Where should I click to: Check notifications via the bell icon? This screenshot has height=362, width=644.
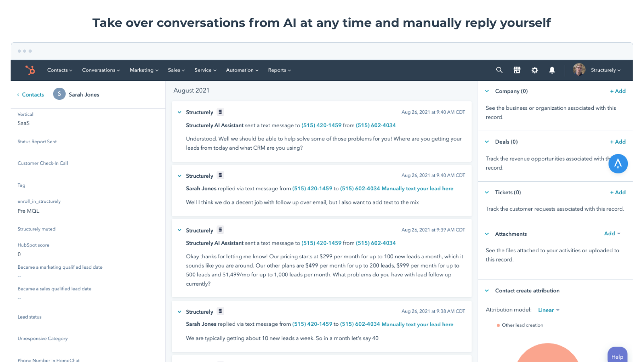pyautogui.click(x=552, y=70)
